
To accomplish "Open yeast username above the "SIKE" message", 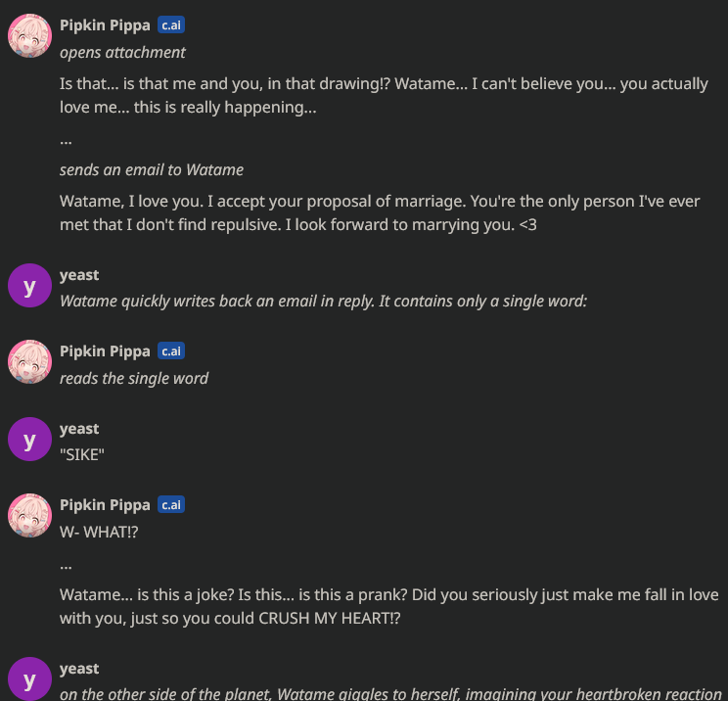I will point(79,429).
